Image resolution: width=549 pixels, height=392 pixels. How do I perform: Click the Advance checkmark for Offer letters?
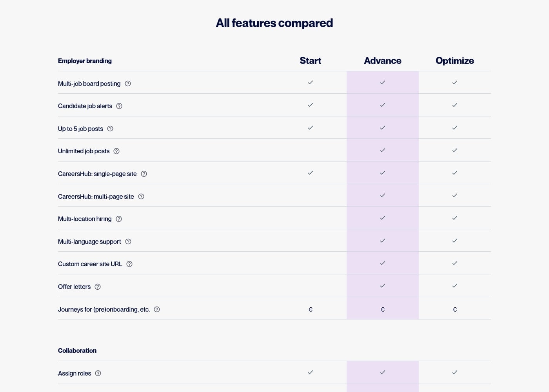383,286
